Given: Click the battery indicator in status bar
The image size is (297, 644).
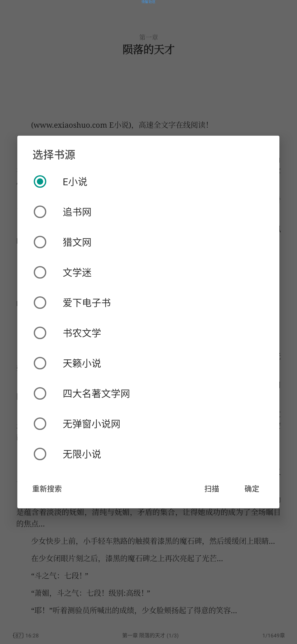Looking at the screenshot, I should point(18,635).
